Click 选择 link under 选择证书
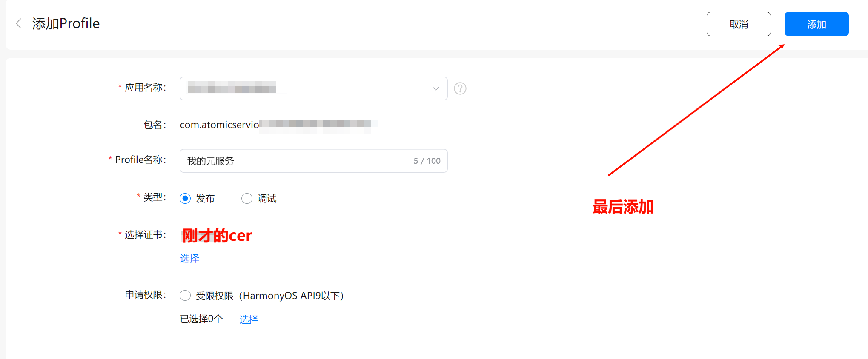 click(x=189, y=259)
